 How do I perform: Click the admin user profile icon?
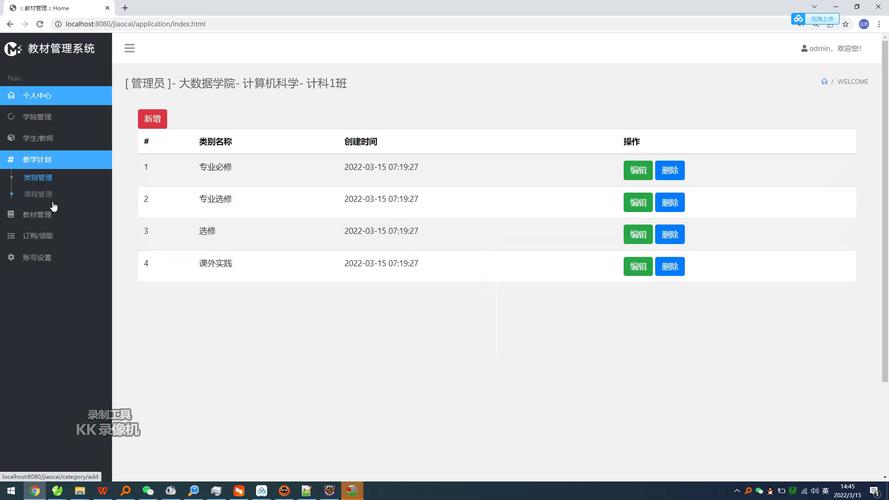tap(804, 48)
